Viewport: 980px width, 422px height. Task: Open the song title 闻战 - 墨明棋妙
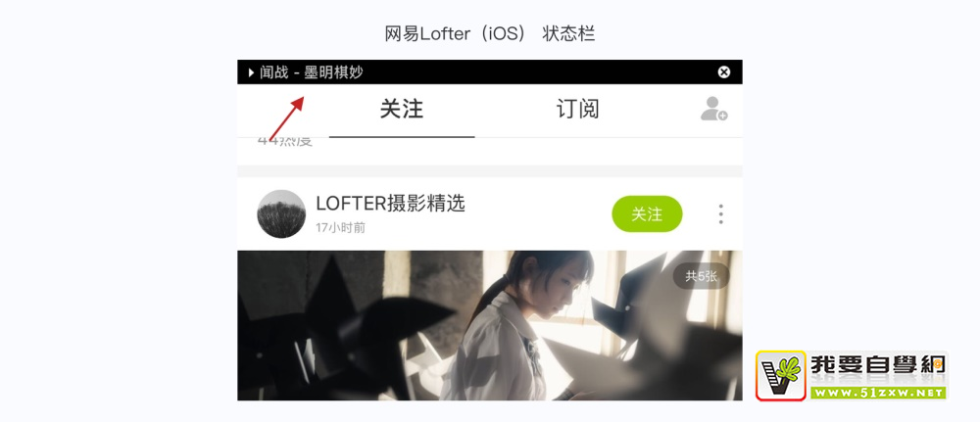312,72
